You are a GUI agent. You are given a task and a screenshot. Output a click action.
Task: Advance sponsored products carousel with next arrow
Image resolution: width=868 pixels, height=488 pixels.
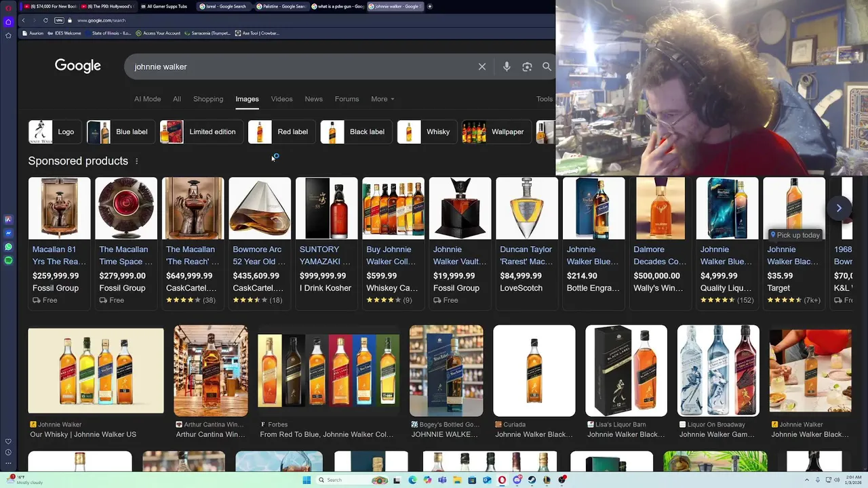[839, 208]
